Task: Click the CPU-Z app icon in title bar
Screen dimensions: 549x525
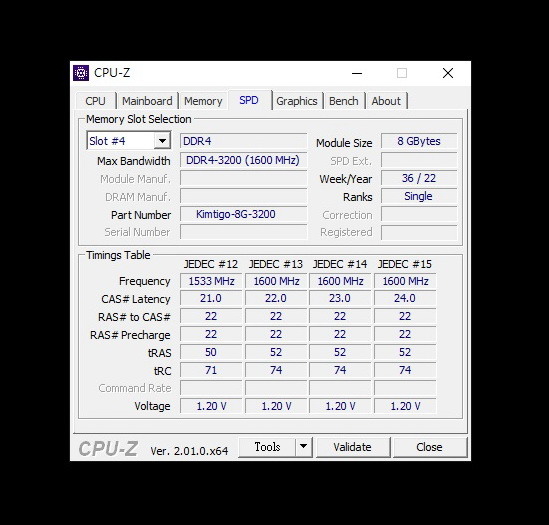Action: (81, 73)
